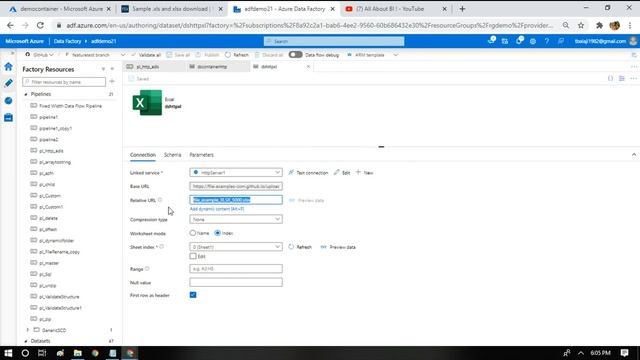The image size is (640, 360).
Task: View dataset code braces icon
Action: point(610,78)
